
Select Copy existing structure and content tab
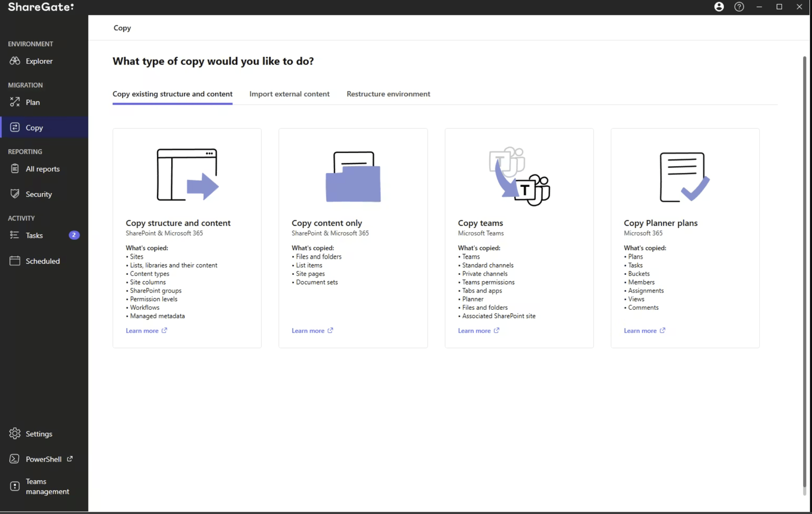pos(172,94)
